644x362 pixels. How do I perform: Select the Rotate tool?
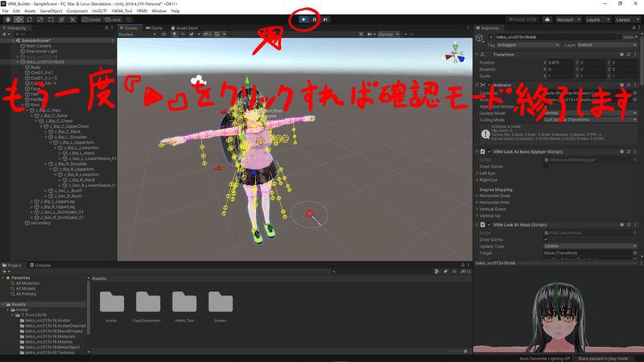[x=30, y=19]
